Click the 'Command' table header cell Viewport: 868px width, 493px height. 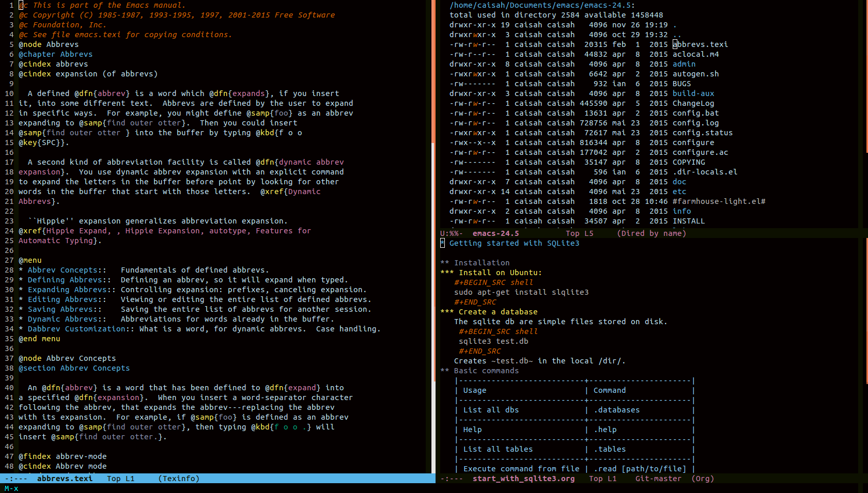[610, 390]
